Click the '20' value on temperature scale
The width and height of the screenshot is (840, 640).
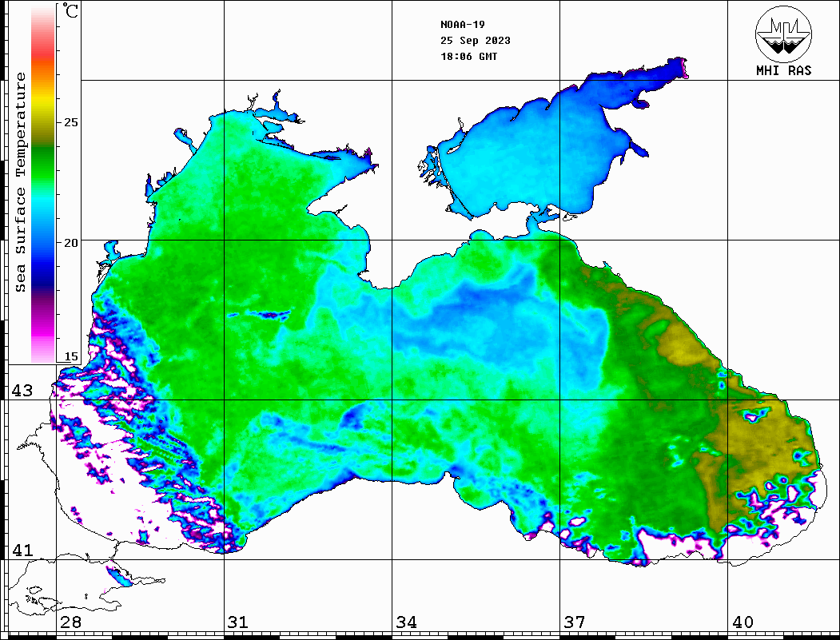[x=70, y=243]
